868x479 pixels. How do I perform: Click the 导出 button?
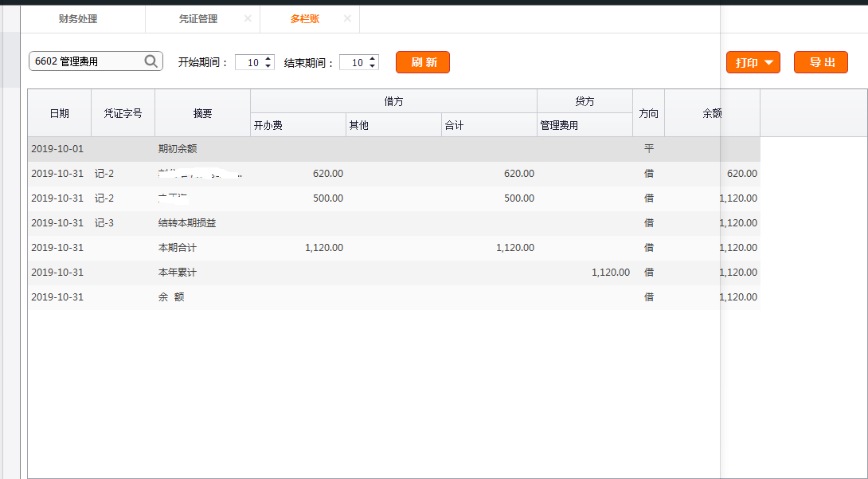(820, 62)
